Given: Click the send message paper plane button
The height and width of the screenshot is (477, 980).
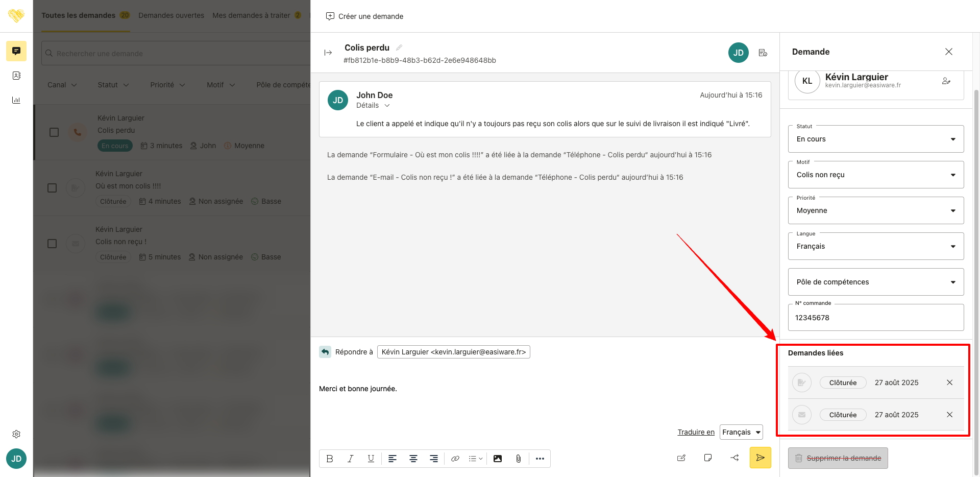Looking at the screenshot, I should [x=760, y=458].
